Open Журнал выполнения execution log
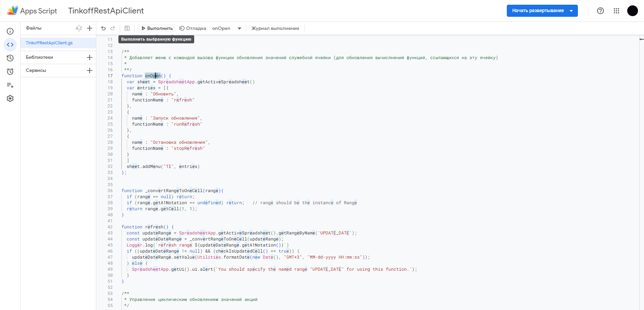This screenshot has width=644, height=310. pos(275,28)
